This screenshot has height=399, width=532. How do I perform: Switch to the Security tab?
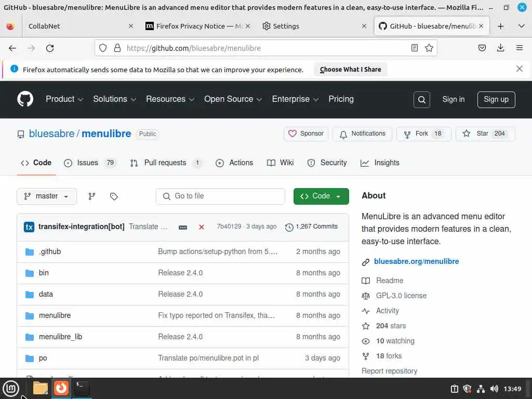click(327, 163)
